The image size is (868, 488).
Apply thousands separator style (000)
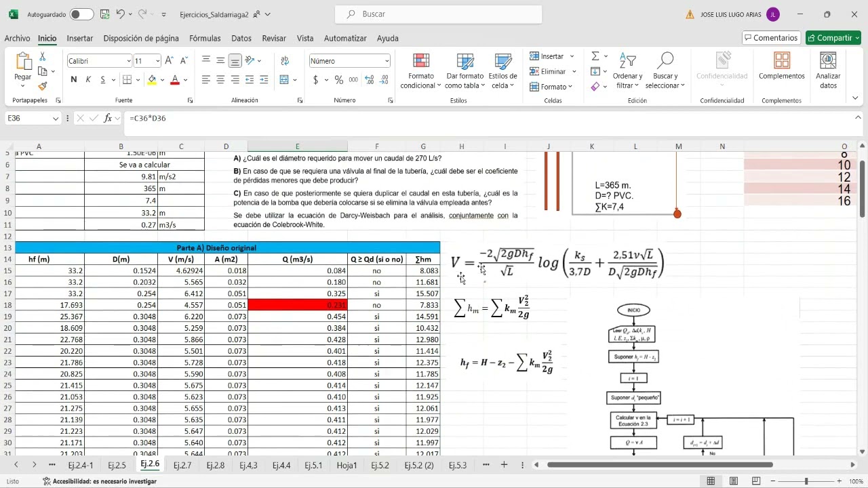353,80
